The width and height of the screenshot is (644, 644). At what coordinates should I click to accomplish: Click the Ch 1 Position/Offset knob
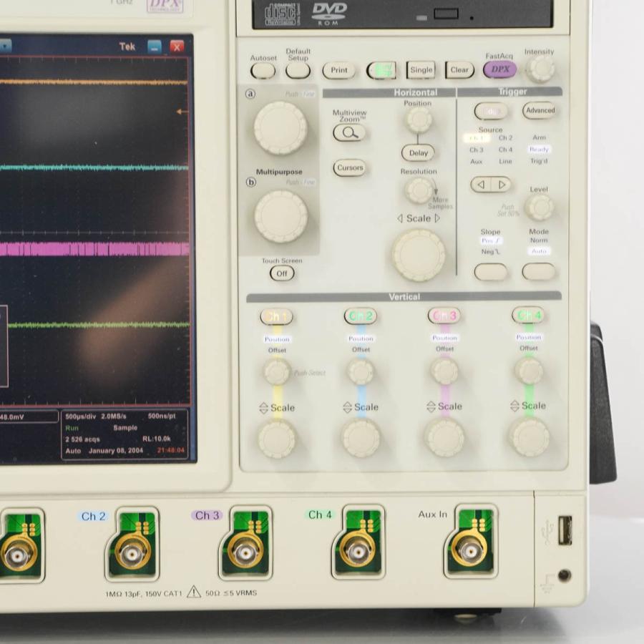pyautogui.click(x=277, y=371)
